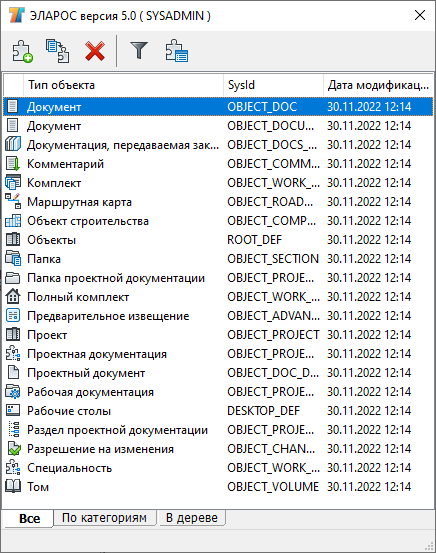Click the Документация, передаваемая зак... row icon
This screenshot has height=553, width=436.
pyautogui.click(x=13, y=145)
